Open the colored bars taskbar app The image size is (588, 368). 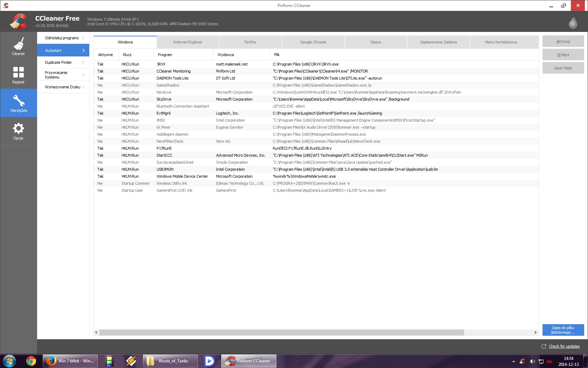pos(110,361)
